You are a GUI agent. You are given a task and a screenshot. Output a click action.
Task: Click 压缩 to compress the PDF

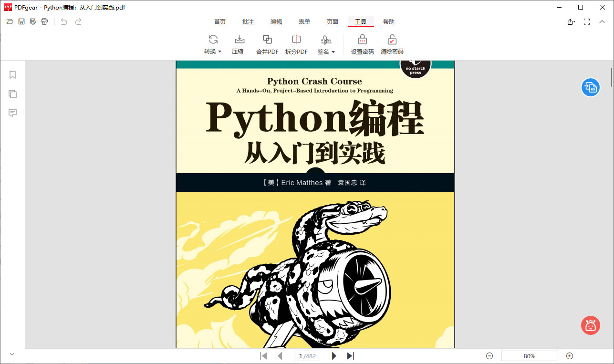coord(238,45)
